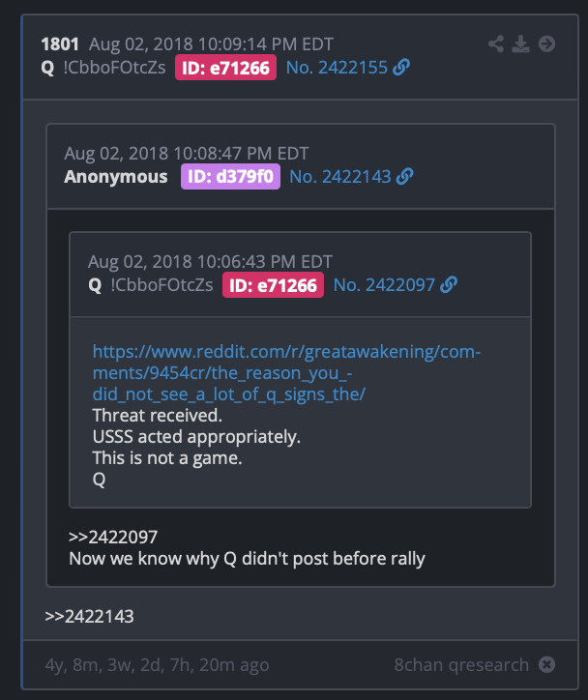Screen dimensions: 588x700
Task: Click the >>2422143 reply reference
Action: pos(89,617)
